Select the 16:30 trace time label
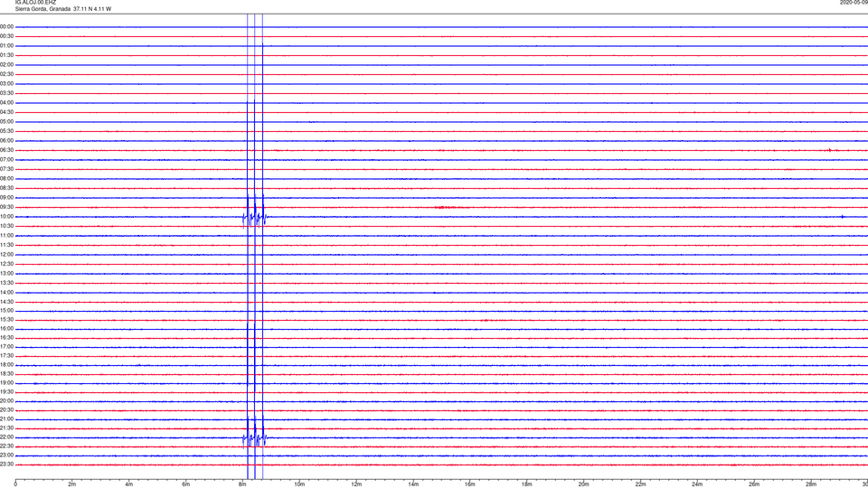The height and width of the screenshot is (488, 868). pyautogui.click(x=6, y=337)
